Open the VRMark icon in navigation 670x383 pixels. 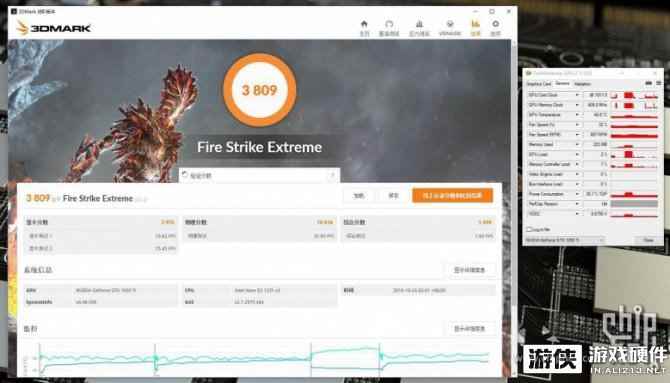[x=450, y=28]
